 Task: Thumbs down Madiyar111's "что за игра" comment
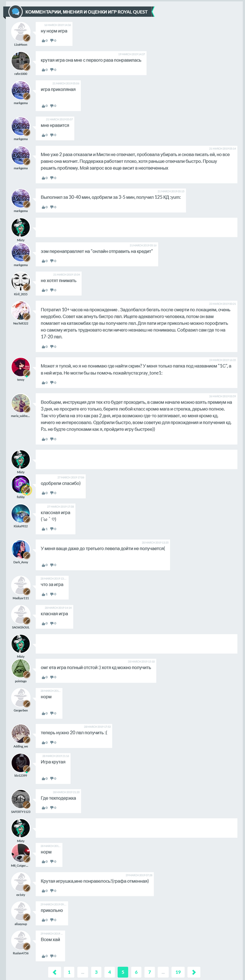(53, 594)
